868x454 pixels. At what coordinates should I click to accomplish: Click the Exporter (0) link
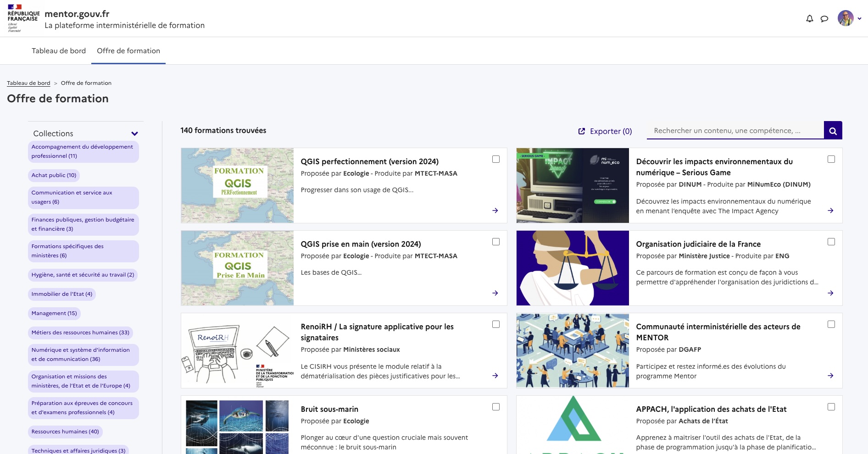tap(605, 131)
